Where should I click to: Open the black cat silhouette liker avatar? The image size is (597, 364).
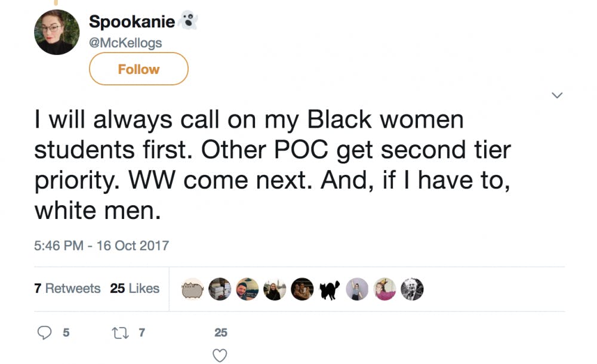pyautogui.click(x=330, y=289)
